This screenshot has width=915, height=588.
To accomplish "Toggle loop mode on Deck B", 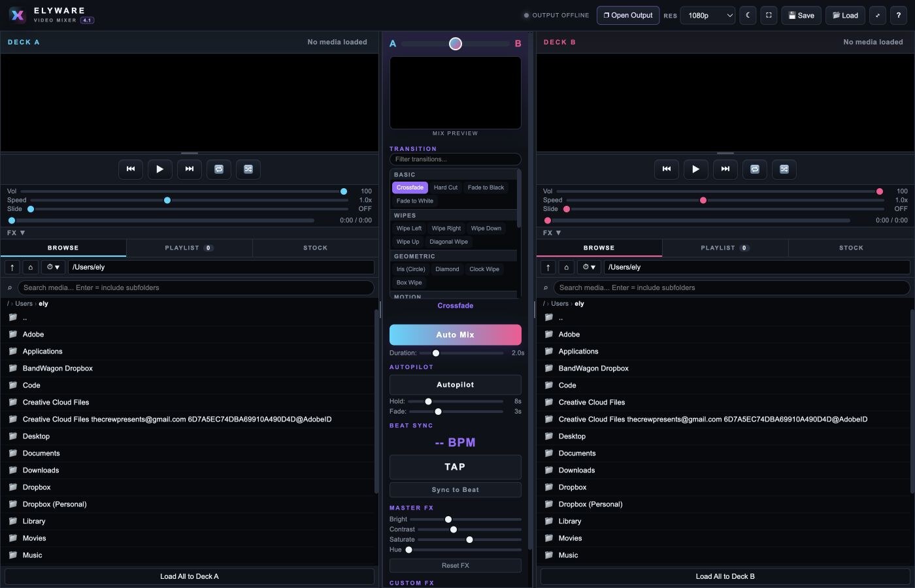I will pos(755,169).
